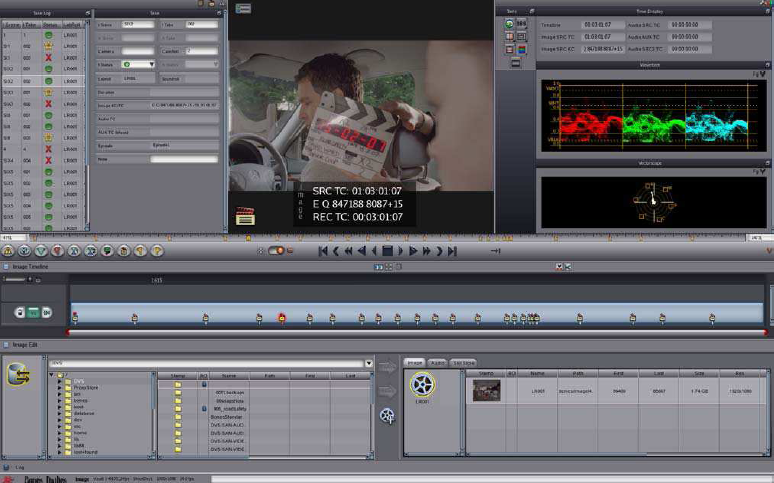This screenshot has height=483, width=774.
Task: Click the clapperboard icon in the viewer
Action: click(x=244, y=214)
